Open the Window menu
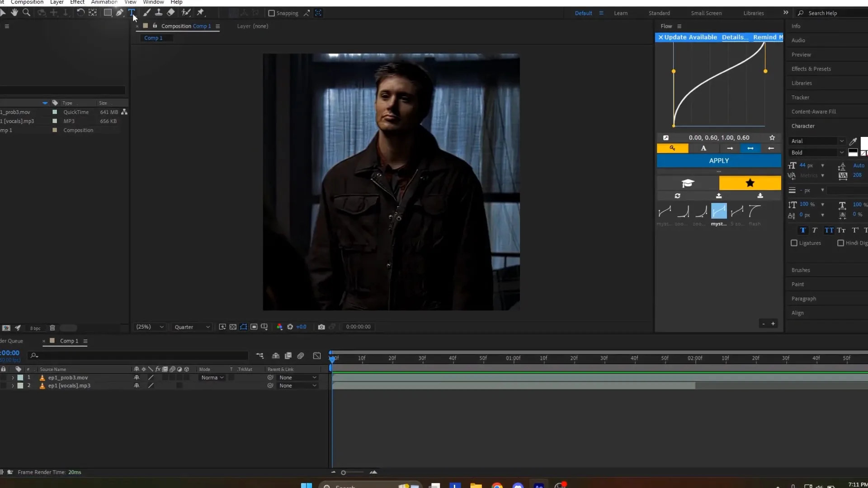The height and width of the screenshot is (488, 868). click(153, 2)
